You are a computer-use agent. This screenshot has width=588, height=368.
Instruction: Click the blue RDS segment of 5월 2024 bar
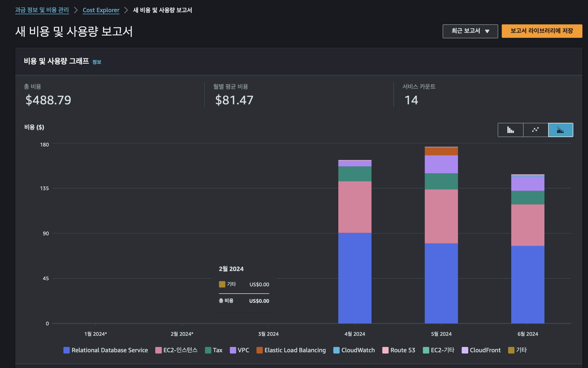[x=441, y=283]
